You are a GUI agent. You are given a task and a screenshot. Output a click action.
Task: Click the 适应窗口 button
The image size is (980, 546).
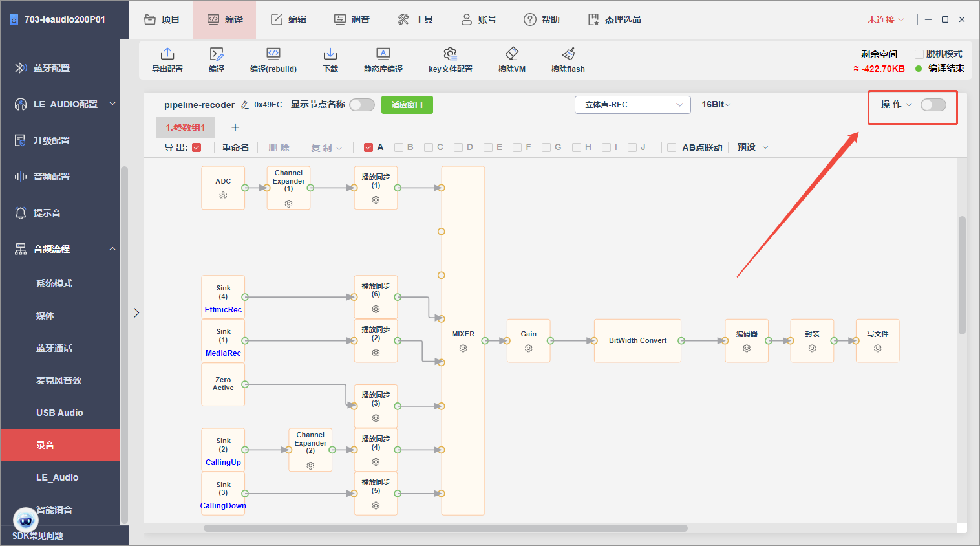pos(407,105)
